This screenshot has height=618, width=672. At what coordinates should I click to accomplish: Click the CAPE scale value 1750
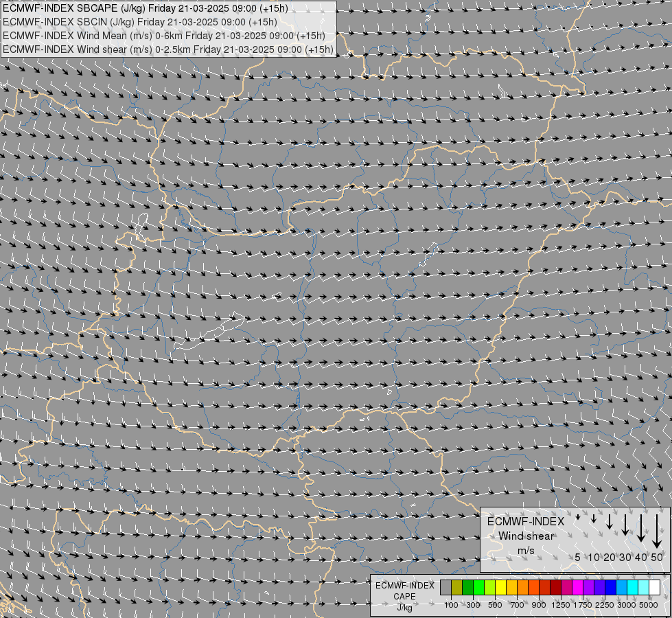(x=583, y=605)
